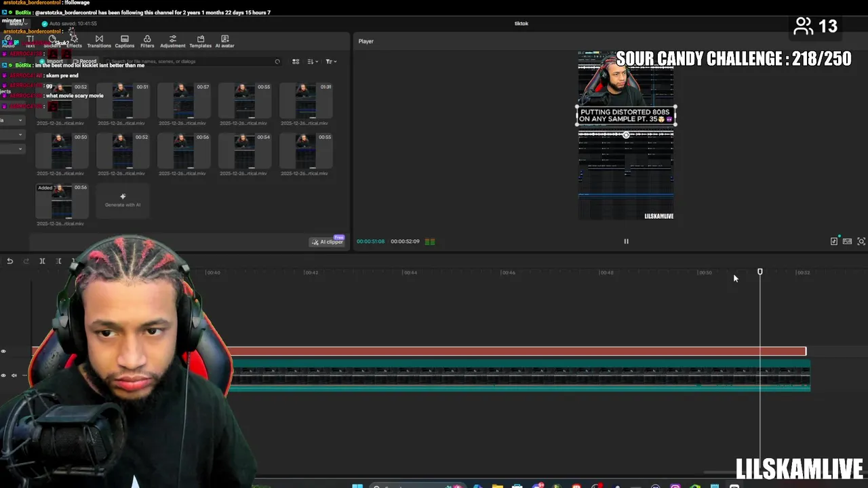Toggle player fullscreen icon
868x488 pixels.
click(861, 241)
